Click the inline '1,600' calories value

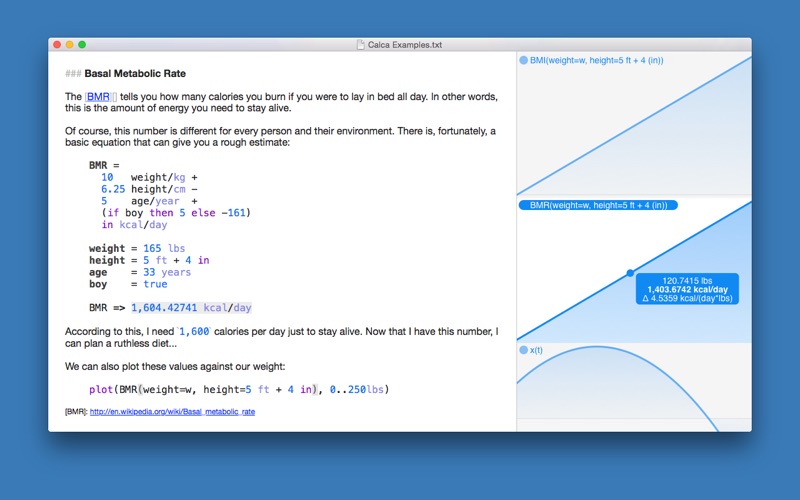194,332
